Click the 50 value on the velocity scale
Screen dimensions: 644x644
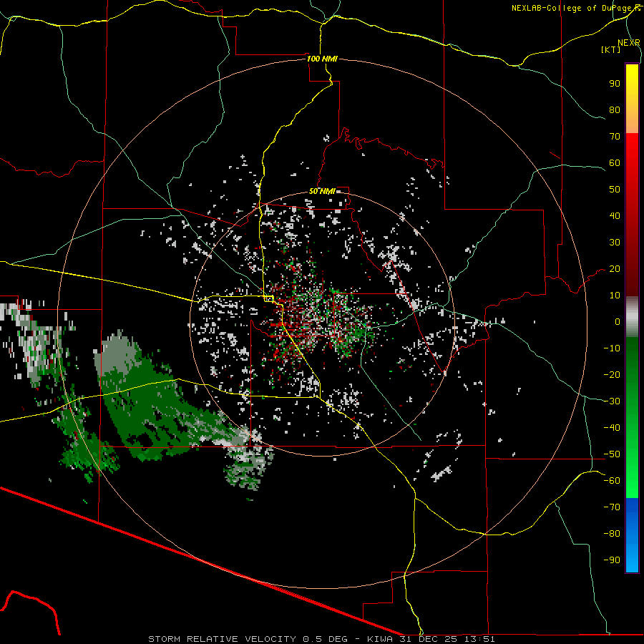click(x=615, y=190)
